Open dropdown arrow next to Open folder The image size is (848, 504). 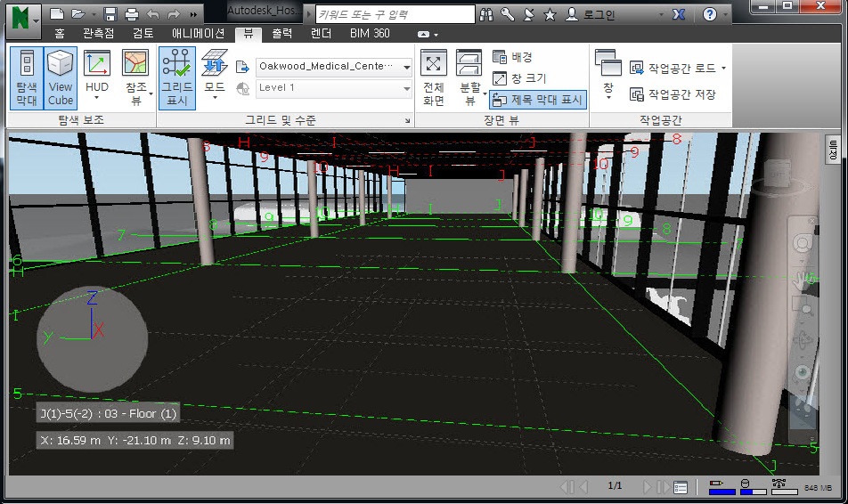pos(94,14)
